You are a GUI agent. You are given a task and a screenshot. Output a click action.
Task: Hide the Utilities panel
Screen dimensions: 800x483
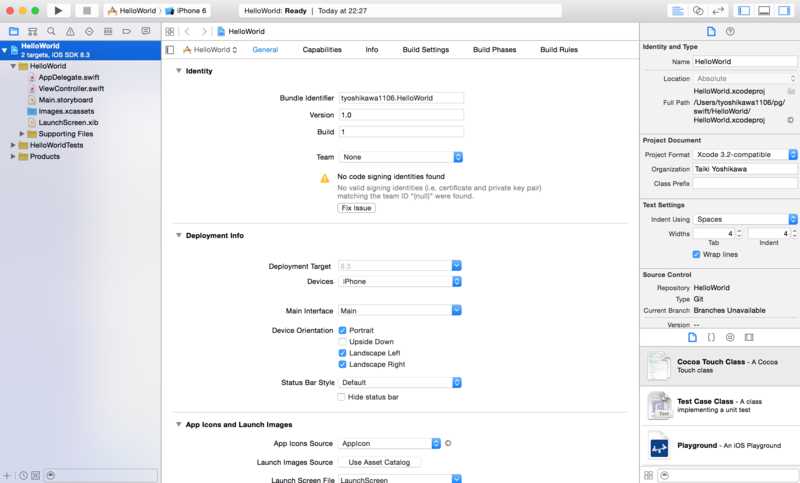point(784,11)
